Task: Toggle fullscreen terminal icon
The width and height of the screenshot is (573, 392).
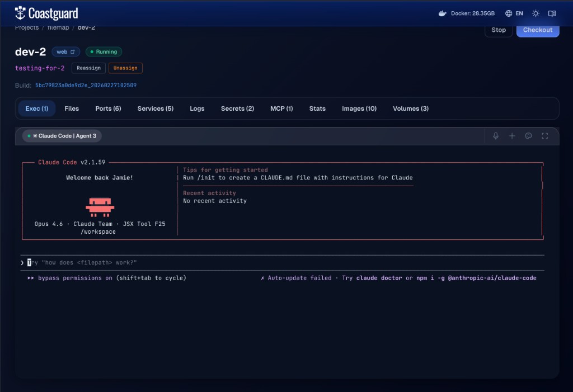Action: click(544, 136)
